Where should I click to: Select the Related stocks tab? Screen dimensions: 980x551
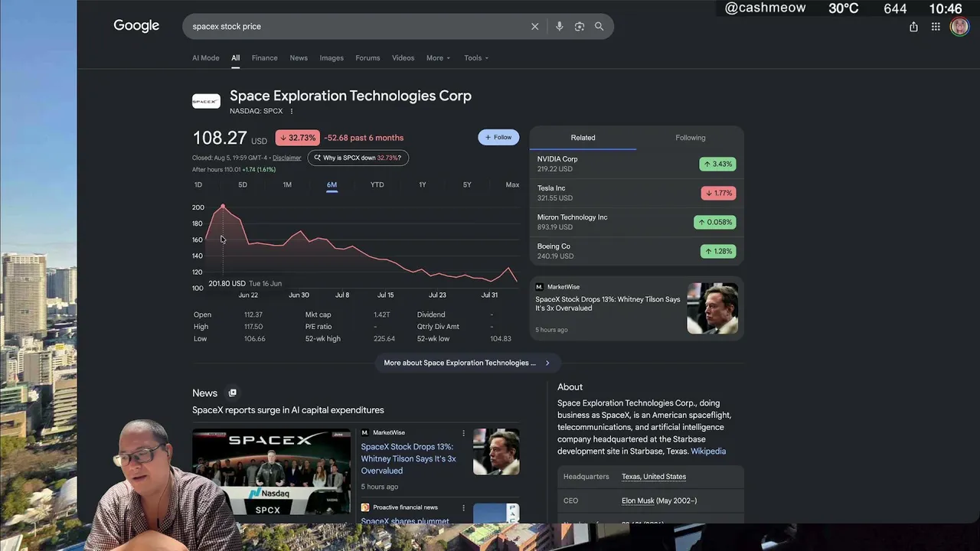[583, 138]
